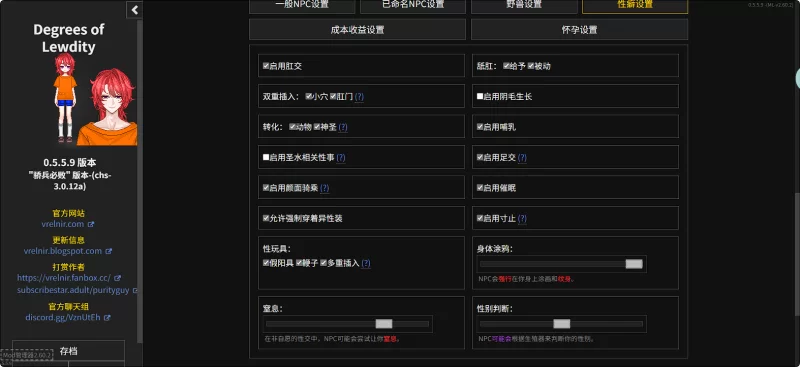Open the Mod管理器2.60.2 button
The width and height of the screenshot is (800, 367).
pos(27,355)
